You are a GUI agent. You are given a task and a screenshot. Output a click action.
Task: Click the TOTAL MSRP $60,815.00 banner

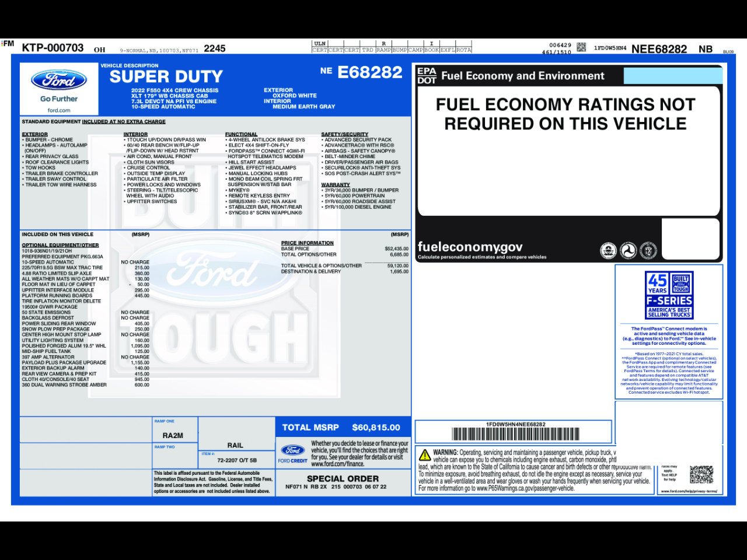coord(341,428)
